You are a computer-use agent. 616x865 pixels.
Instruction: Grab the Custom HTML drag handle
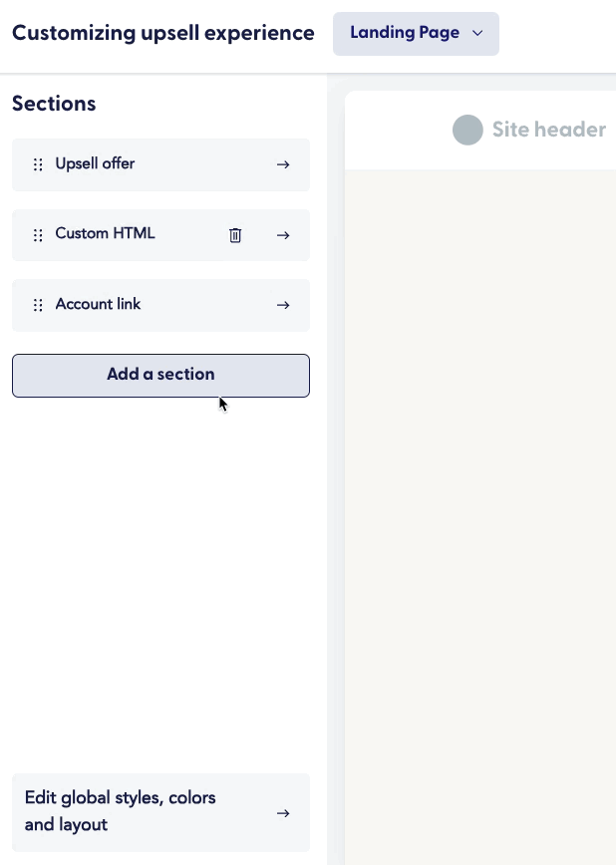(38, 235)
